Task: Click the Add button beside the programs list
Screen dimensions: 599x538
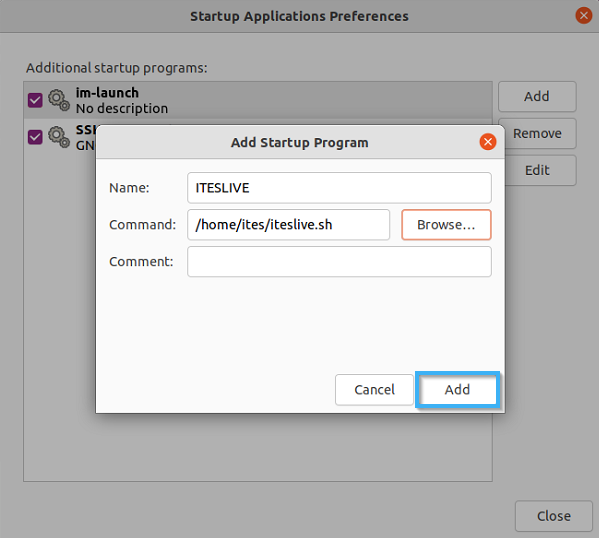Action: point(537,96)
